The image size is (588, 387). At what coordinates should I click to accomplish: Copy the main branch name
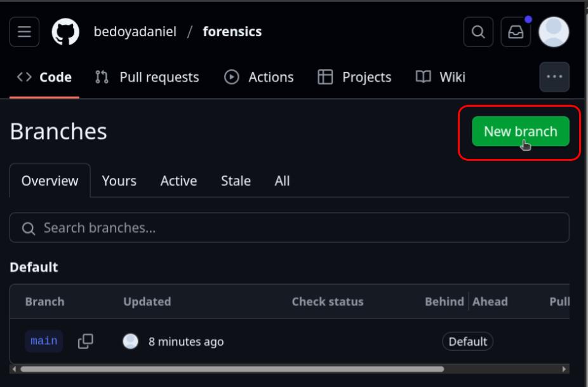85,341
